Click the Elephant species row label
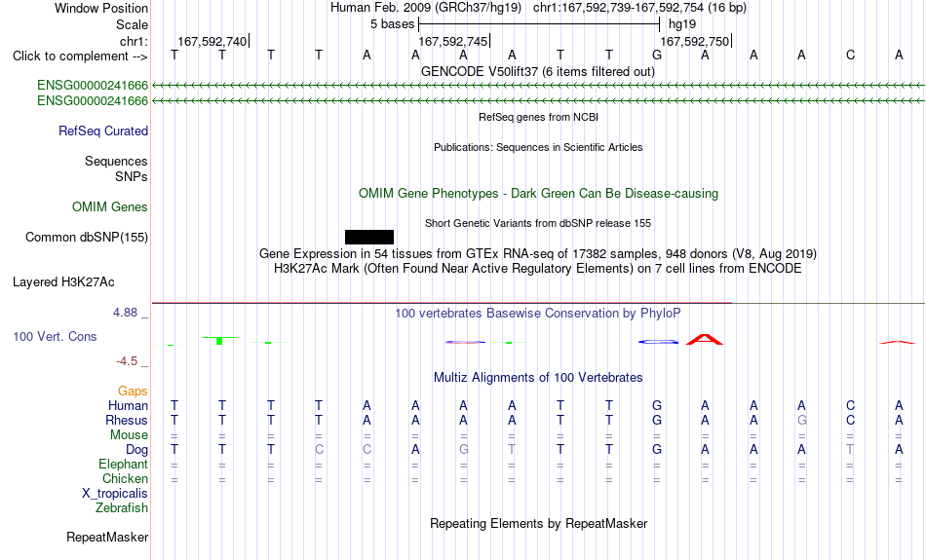Viewport: 926px width, 560px height. tap(124, 464)
